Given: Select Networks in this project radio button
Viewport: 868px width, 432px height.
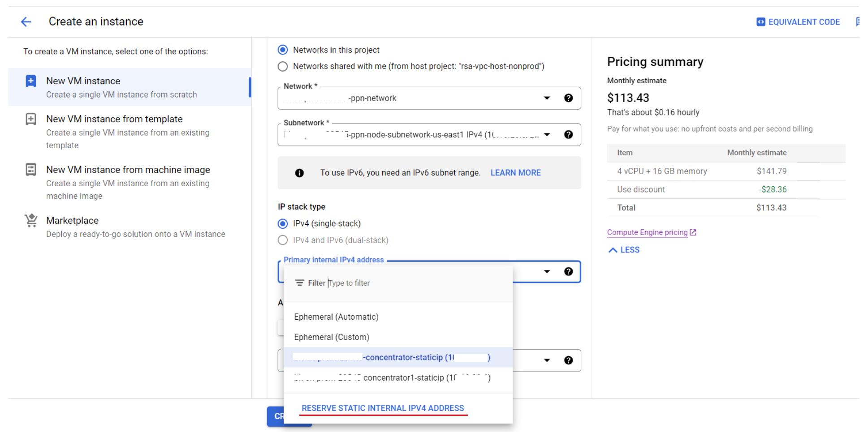Looking at the screenshot, I should coord(283,50).
